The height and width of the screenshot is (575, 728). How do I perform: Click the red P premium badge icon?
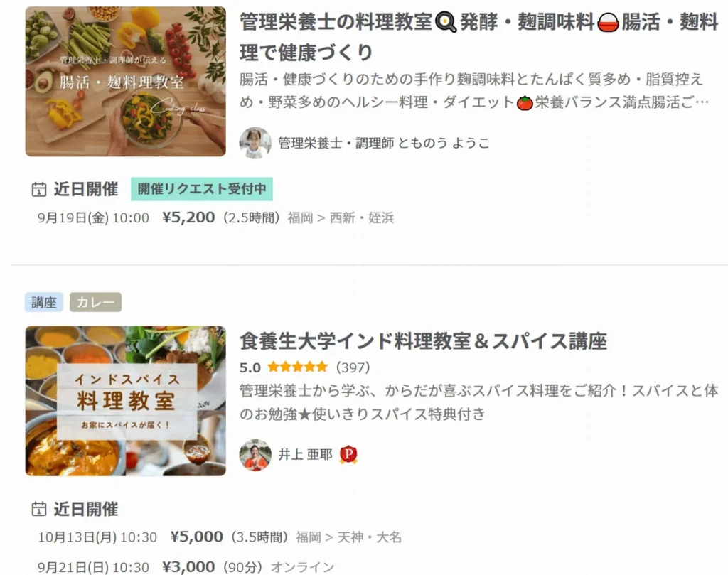348,454
